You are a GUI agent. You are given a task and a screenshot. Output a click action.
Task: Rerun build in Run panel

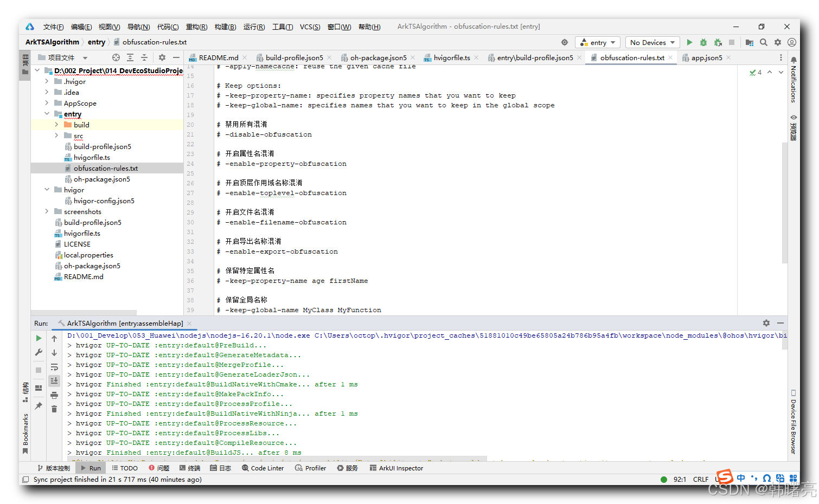[39, 338]
